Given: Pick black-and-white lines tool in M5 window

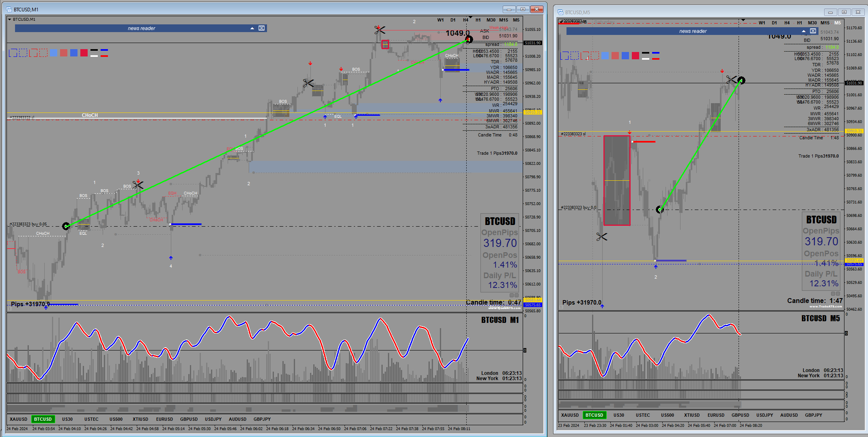Looking at the screenshot, I should point(646,56).
